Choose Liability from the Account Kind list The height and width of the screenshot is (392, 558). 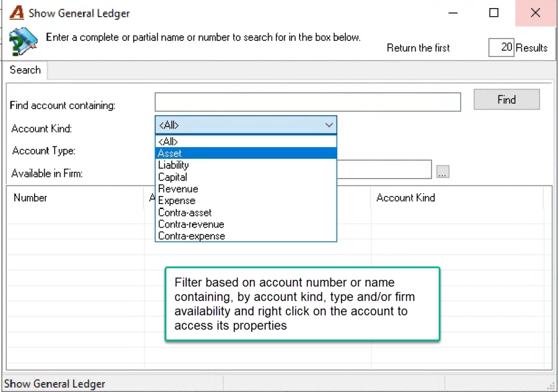246,165
